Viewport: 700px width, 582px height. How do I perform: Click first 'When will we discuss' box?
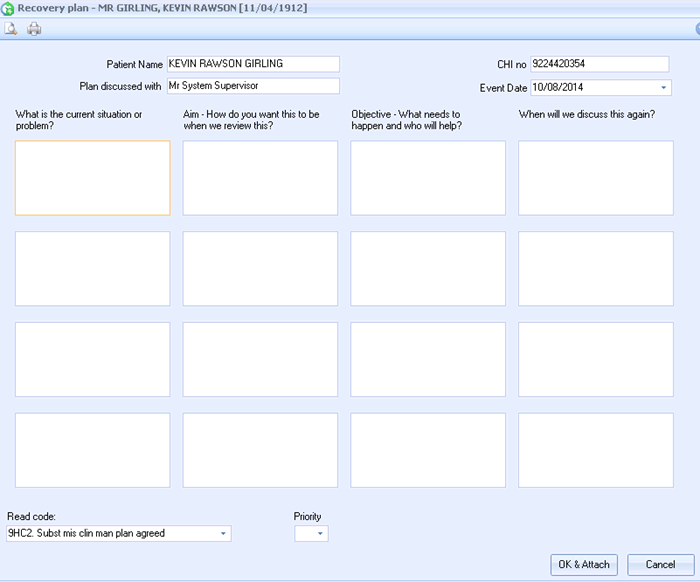point(595,177)
